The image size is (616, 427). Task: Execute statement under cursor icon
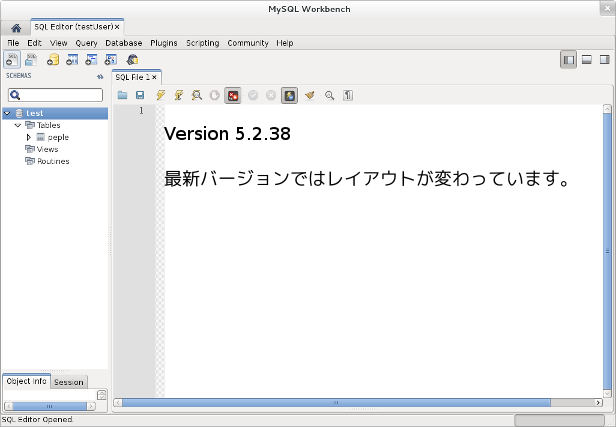tap(179, 95)
